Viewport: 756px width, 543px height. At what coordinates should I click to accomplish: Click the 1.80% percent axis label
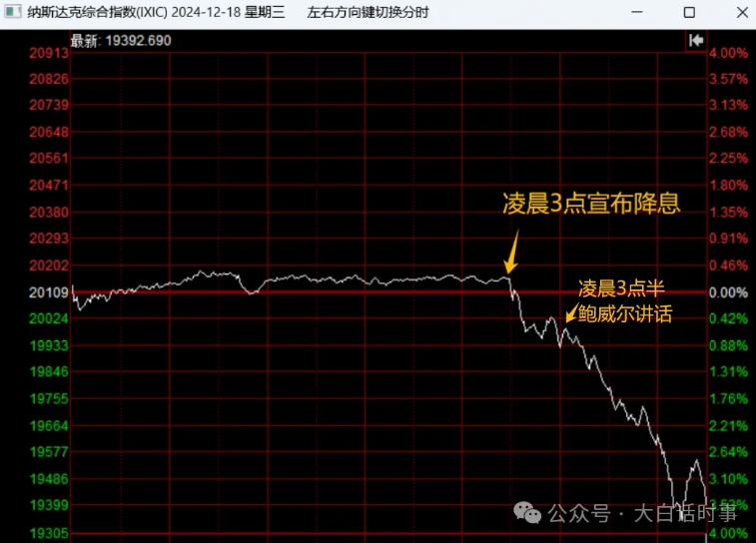728,185
